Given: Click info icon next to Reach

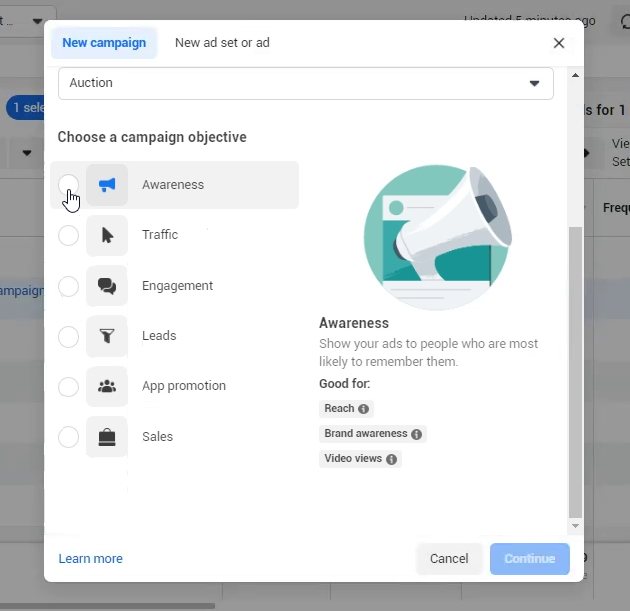Looking at the screenshot, I should coord(364,409).
